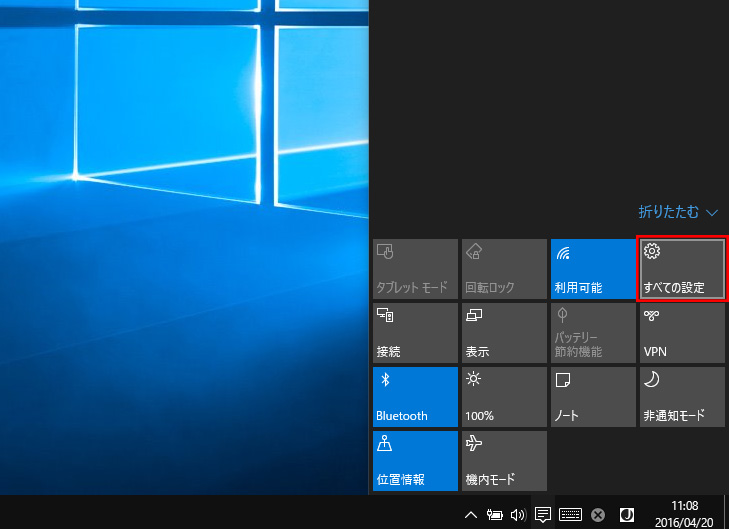The width and height of the screenshot is (729, 529).
Task: Toggle バッテリー節約機能 (Battery saver) tile
Action: click(x=592, y=333)
